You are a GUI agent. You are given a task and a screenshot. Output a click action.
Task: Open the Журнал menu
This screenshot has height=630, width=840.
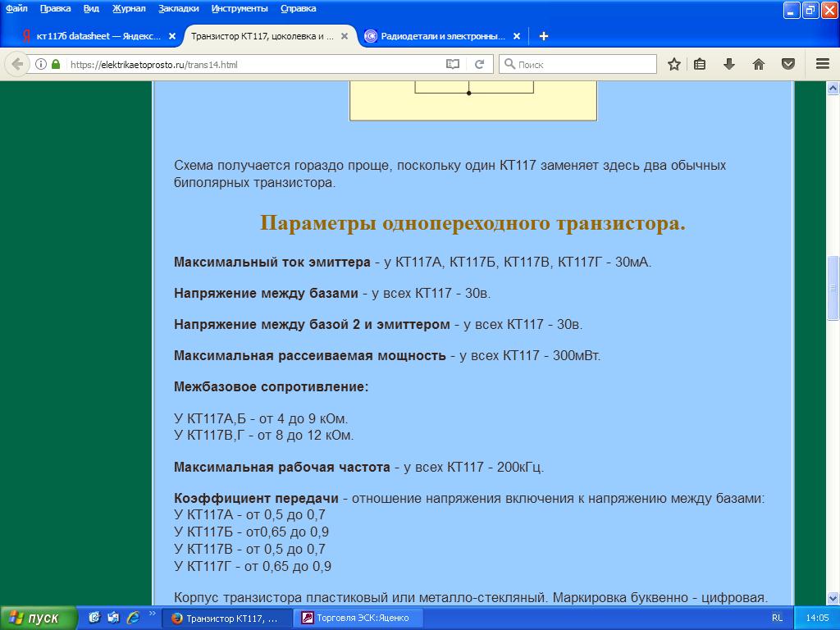click(x=128, y=8)
